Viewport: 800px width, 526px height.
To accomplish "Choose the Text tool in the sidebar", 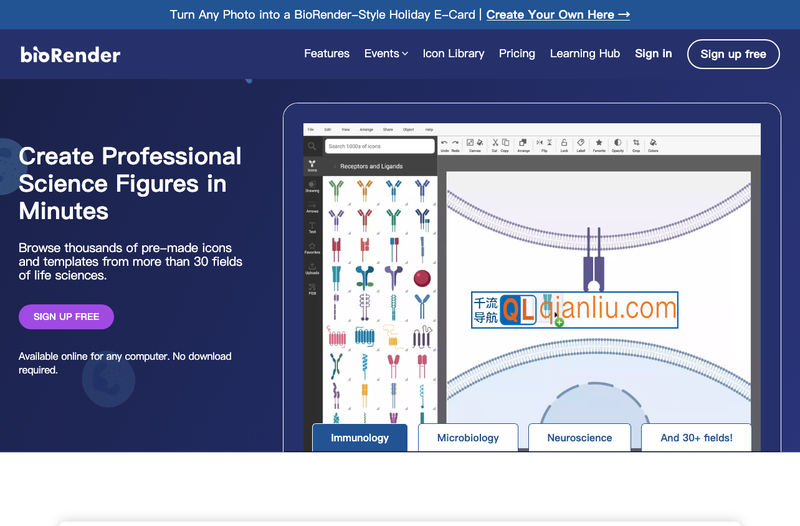I will click(x=312, y=227).
